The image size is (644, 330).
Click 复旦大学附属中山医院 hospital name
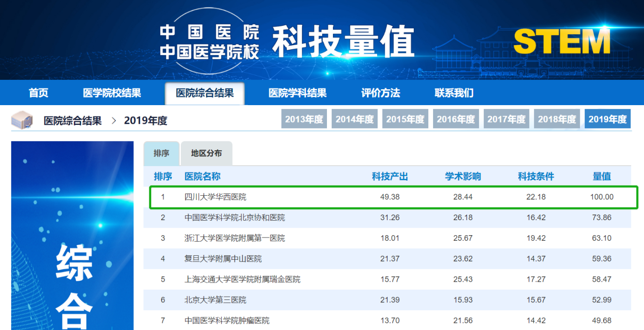(x=223, y=259)
